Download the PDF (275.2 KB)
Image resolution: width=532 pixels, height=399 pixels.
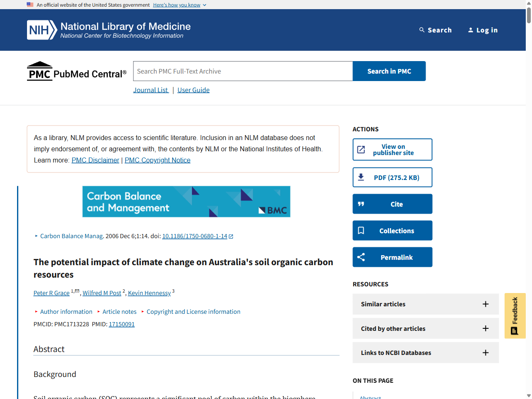click(392, 177)
